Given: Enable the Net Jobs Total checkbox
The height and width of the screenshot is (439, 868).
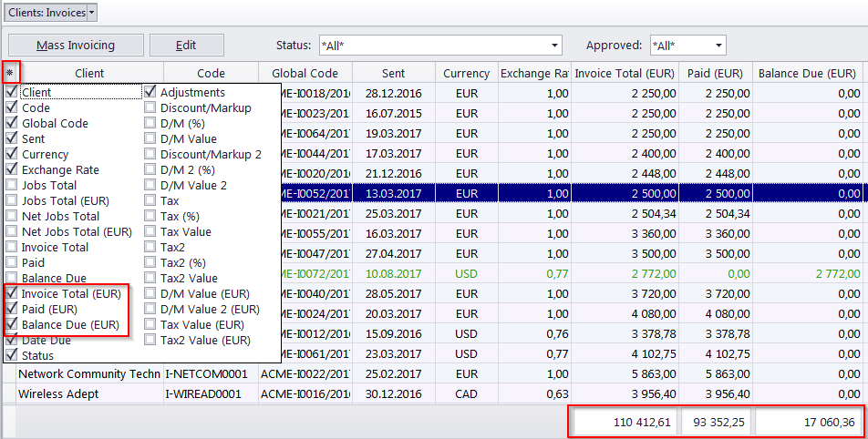Looking at the screenshot, I should tap(11, 216).
